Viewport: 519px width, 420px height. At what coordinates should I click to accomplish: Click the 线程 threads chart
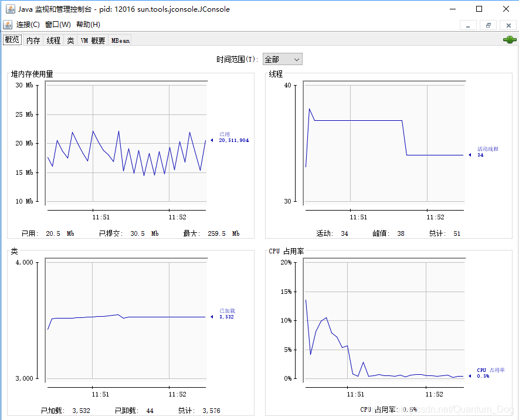click(384, 143)
